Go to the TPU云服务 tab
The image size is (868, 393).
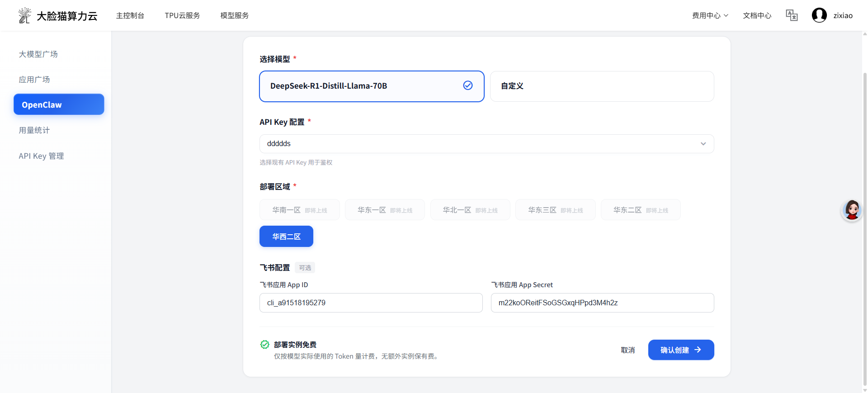[182, 15]
